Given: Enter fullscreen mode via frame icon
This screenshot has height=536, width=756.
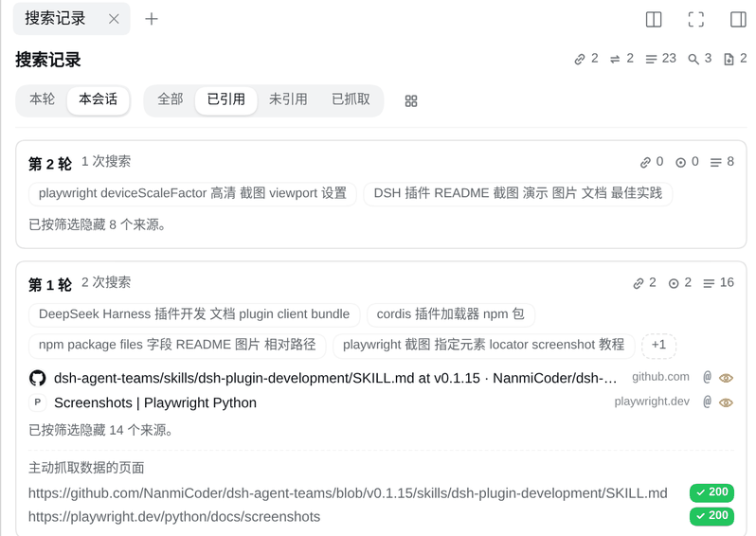Looking at the screenshot, I should pos(695,19).
